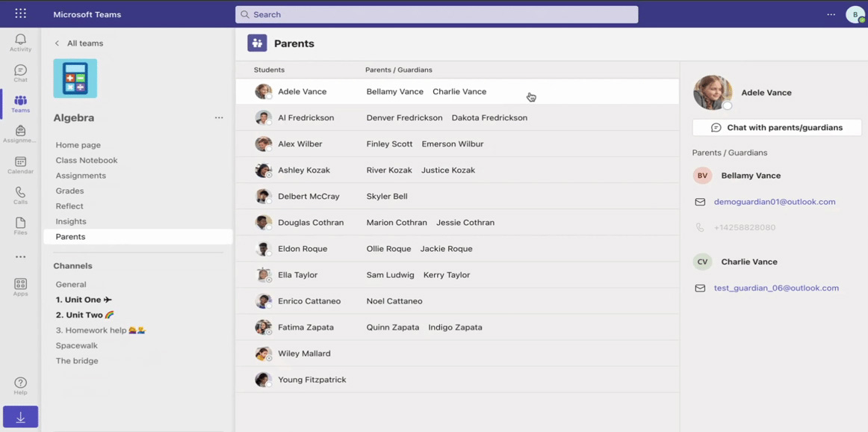Select student Ashley Kozak
This screenshot has height=432, width=868.
[304, 170]
